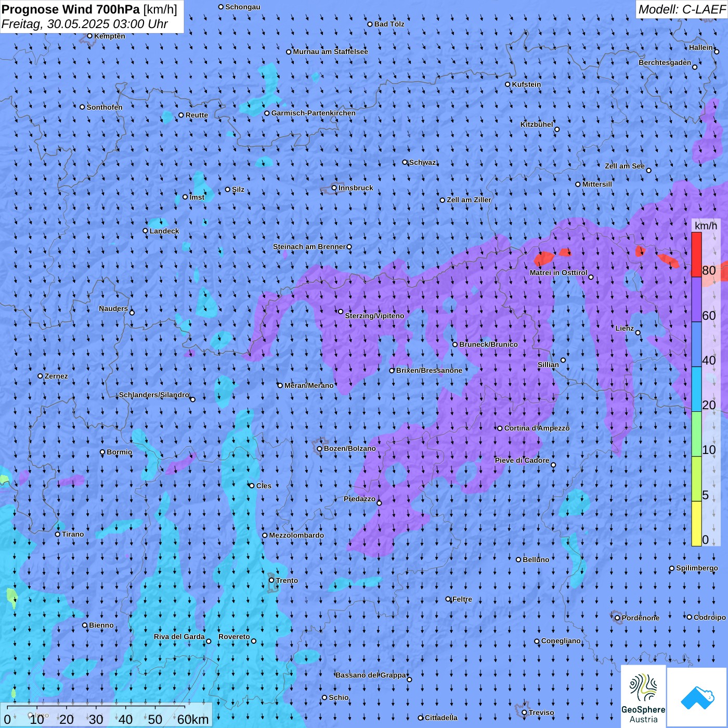
Task: Click the Pordenone city marker
Action: pyautogui.click(x=618, y=618)
